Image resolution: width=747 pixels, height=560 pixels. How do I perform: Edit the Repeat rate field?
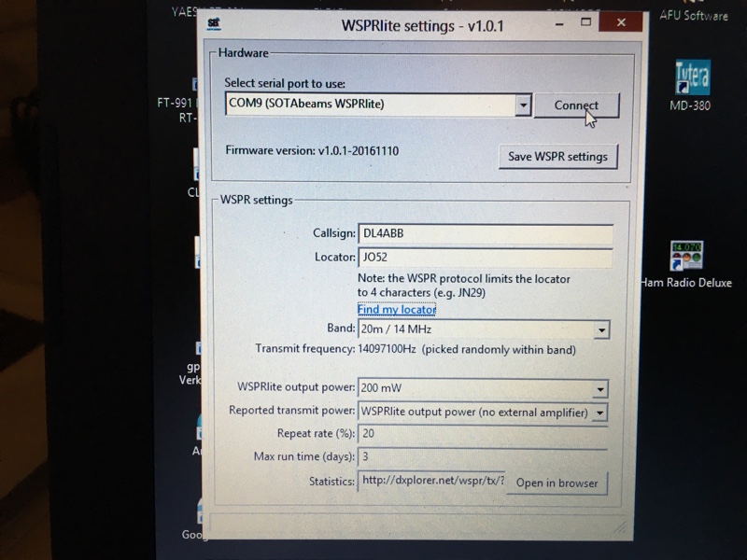pos(482,433)
